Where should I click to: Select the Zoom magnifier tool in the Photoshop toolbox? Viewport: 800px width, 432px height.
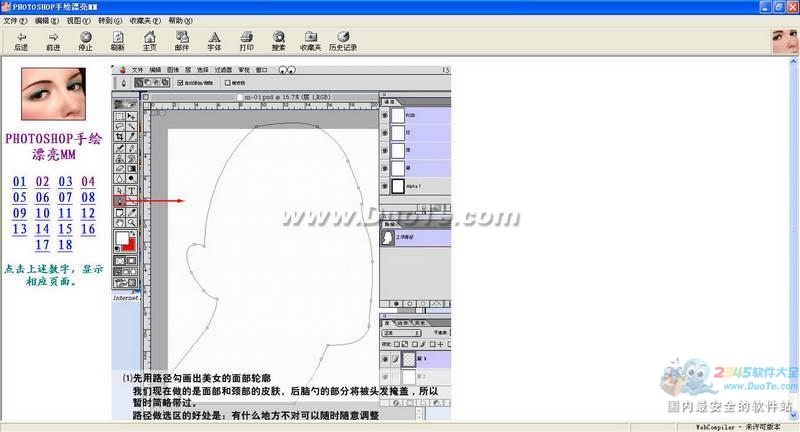click(x=132, y=223)
